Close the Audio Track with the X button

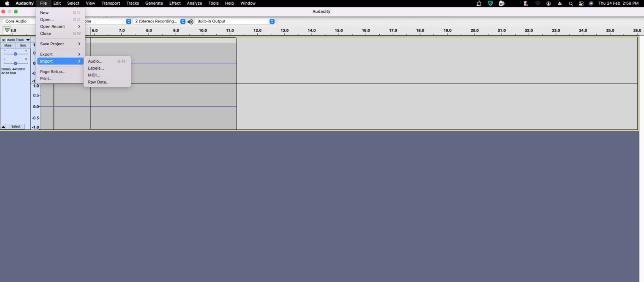pyautogui.click(x=3, y=40)
